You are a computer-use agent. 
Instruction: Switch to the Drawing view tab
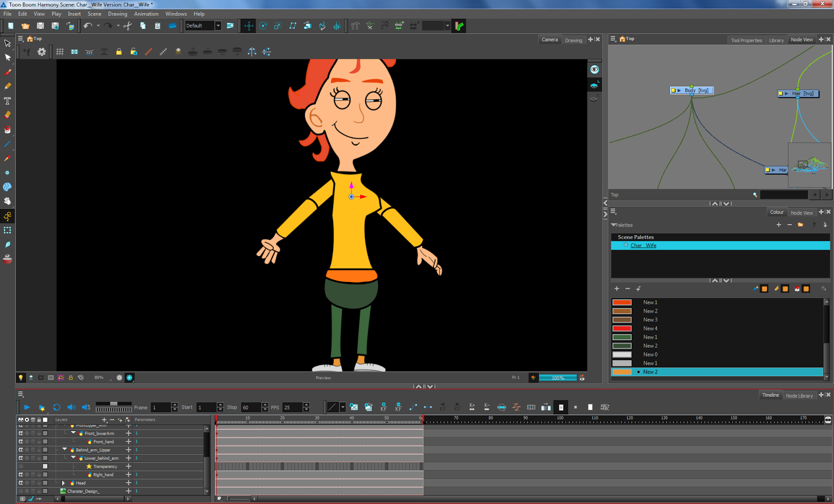[573, 40]
